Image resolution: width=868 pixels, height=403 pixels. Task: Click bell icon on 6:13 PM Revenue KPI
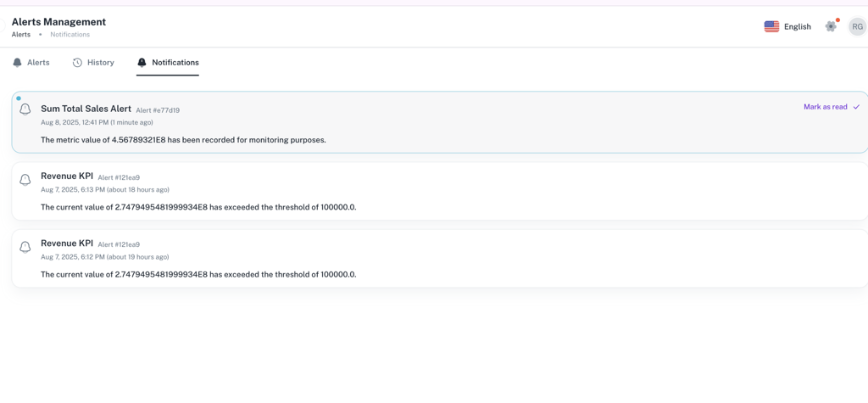pos(25,180)
